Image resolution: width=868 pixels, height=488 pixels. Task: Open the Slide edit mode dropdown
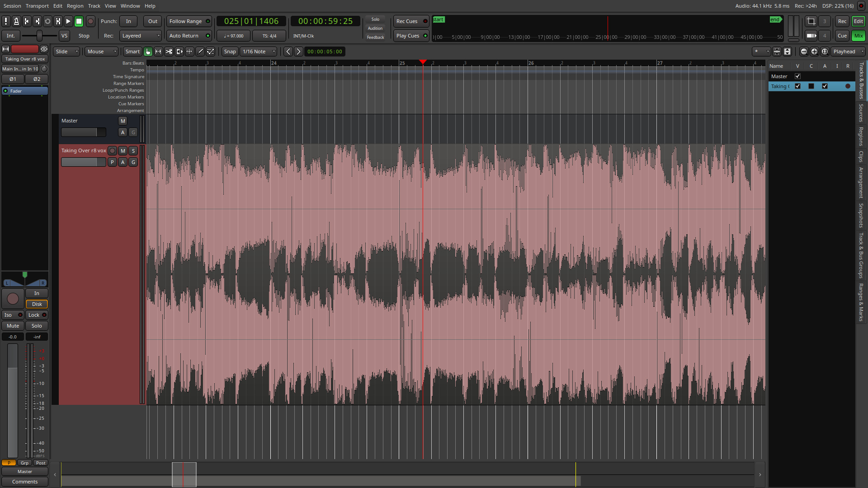coord(66,52)
